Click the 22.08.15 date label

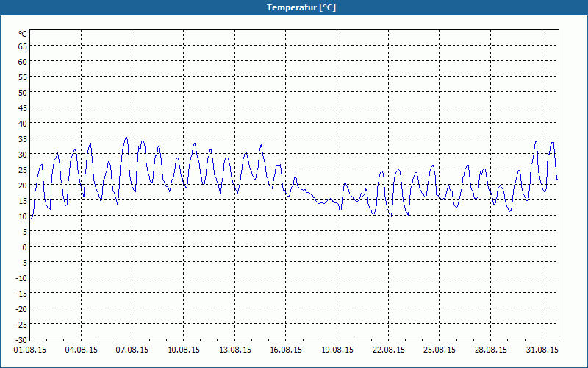click(389, 350)
